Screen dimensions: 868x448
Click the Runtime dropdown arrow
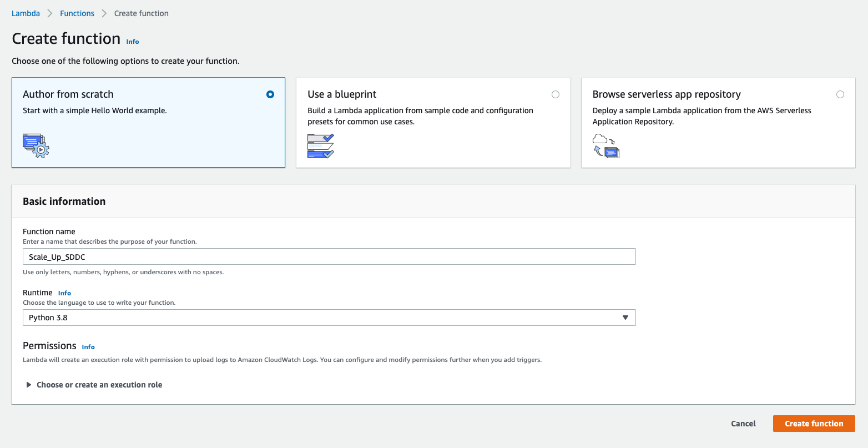625,318
